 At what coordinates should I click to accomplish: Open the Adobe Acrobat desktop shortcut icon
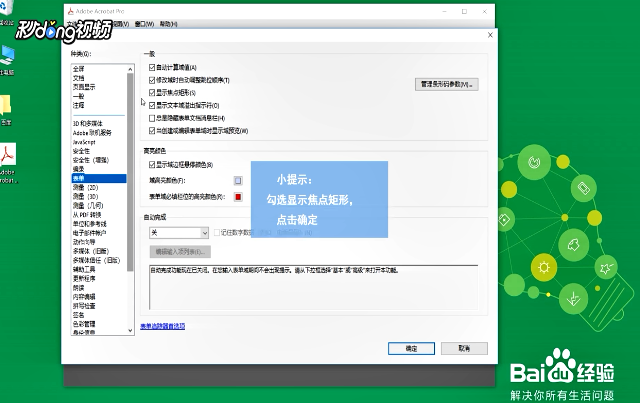(x=7, y=155)
